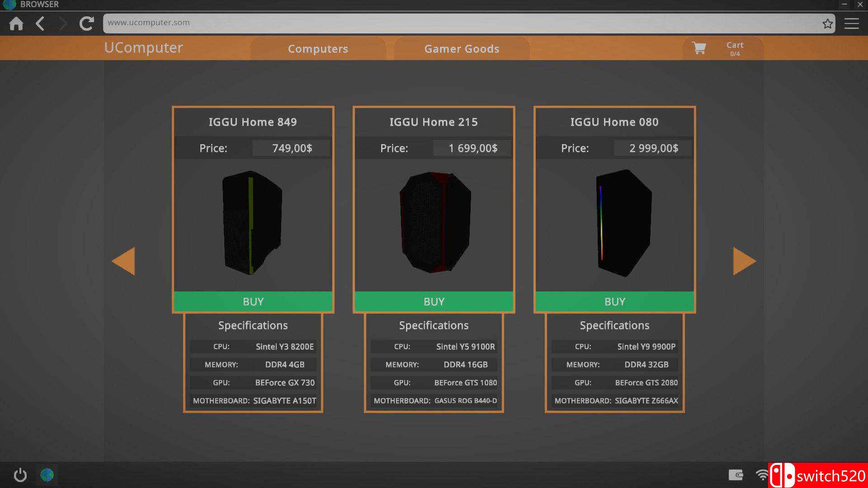Buy the IGGU Home 215
Image resolution: width=868 pixels, height=488 pixels.
click(434, 301)
